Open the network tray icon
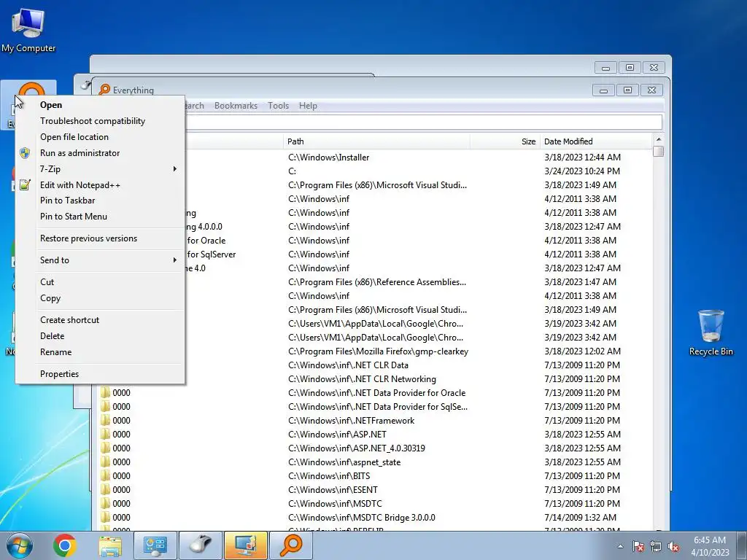This screenshot has height=560, width=747. (x=656, y=546)
